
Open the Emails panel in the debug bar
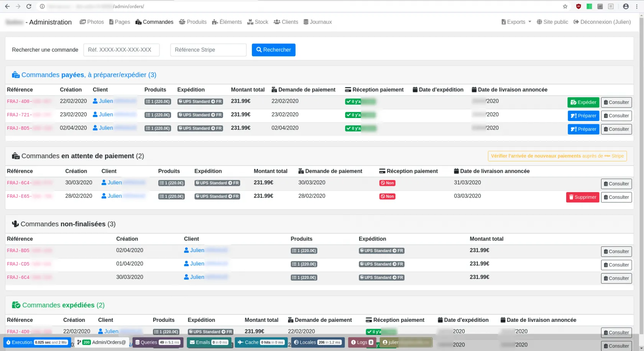point(209,342)
